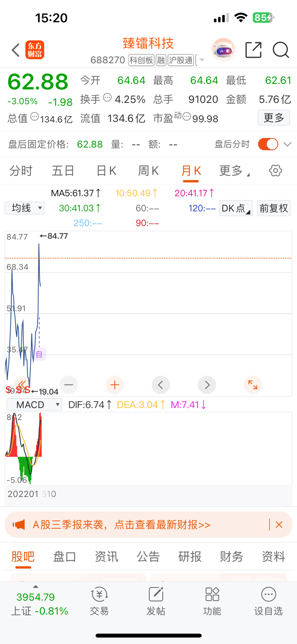Tap the megaphone announcement icon

(x=19, y=525)
